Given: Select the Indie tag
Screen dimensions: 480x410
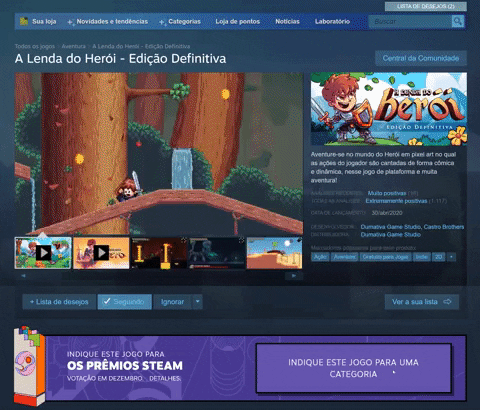Looking at the screenshot, I should click(x=422, y=257).
